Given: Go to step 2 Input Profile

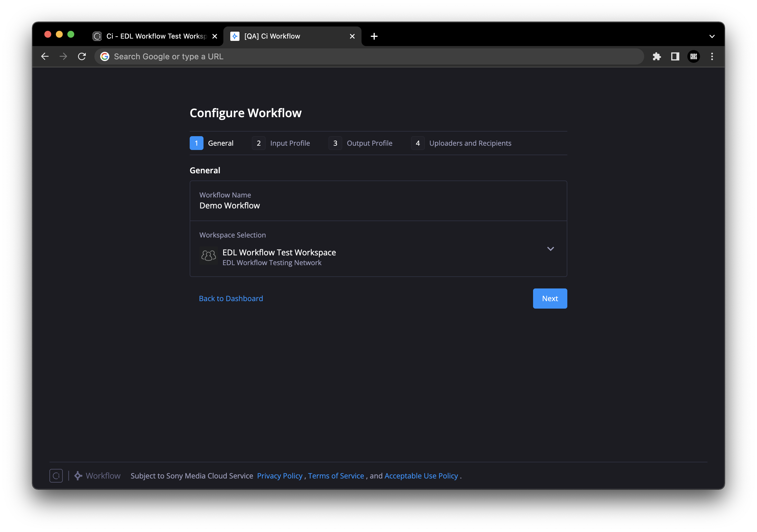Looking at the screenshot, I should 281,143.
